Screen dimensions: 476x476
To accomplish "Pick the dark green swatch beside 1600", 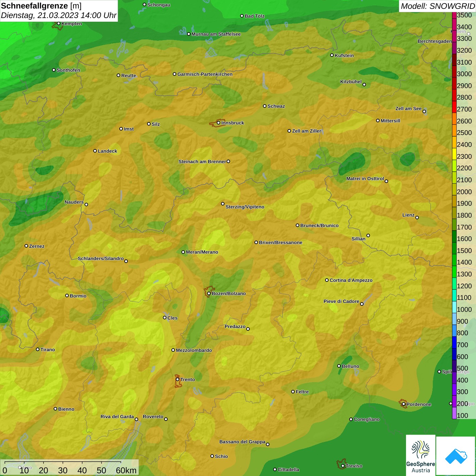I will click(x=454, y=237).
